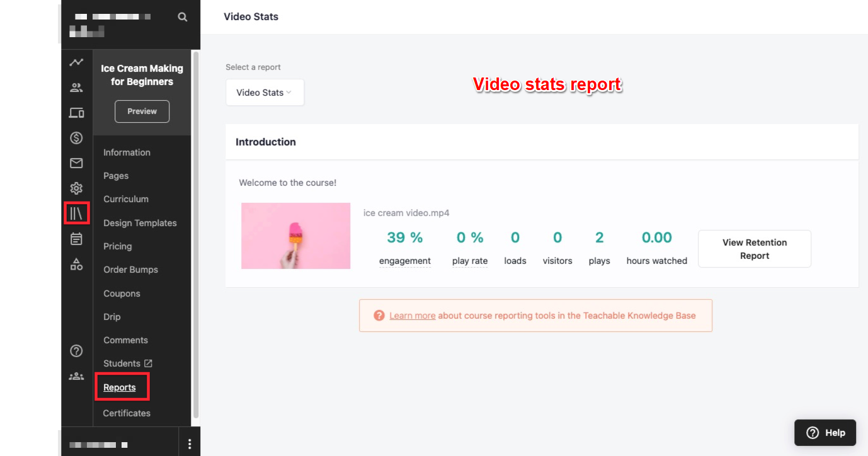Open the Apps icon in the sidebar
This screenshot has width=868, height=456.
76,264
